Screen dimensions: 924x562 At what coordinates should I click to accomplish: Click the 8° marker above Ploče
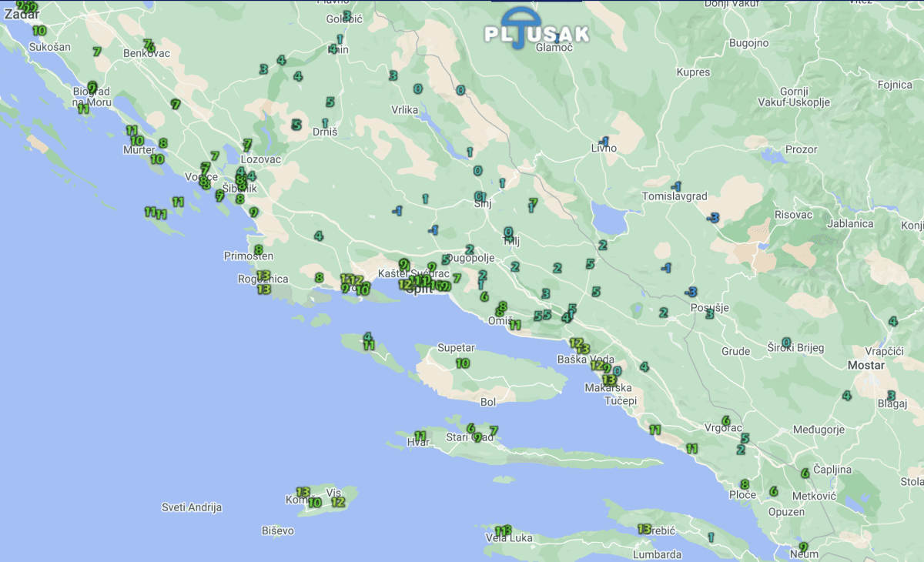tap(745, 484)
